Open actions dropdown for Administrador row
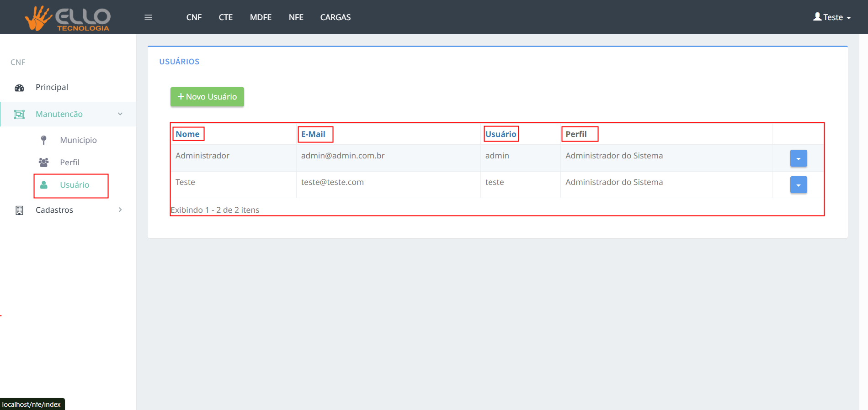 pos(798,158)
